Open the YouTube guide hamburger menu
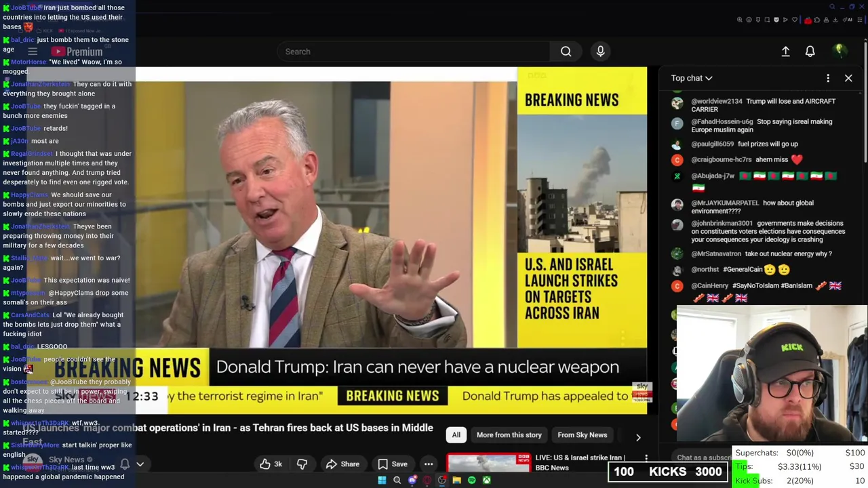Screen dimensions: 868x488 (32, 52)
